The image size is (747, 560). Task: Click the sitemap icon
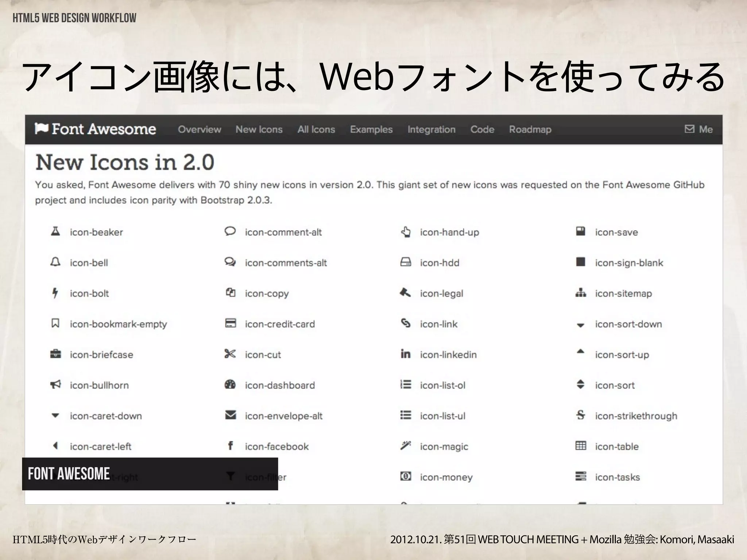point(581,292)
